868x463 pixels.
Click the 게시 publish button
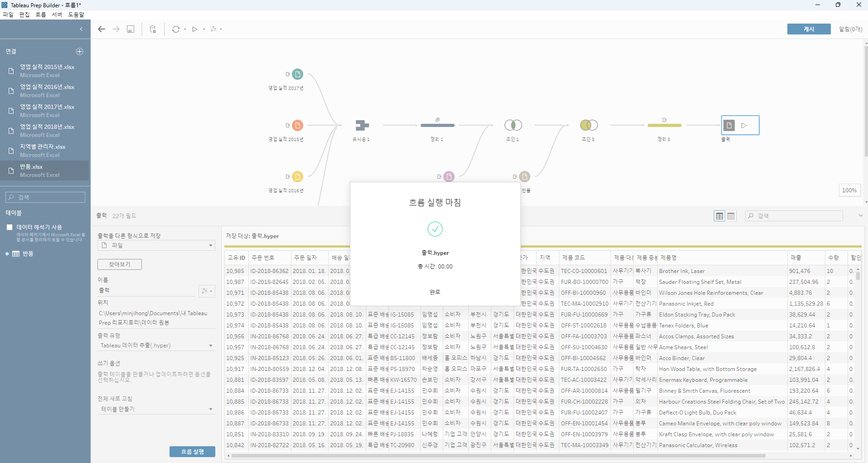click(809, 29)
